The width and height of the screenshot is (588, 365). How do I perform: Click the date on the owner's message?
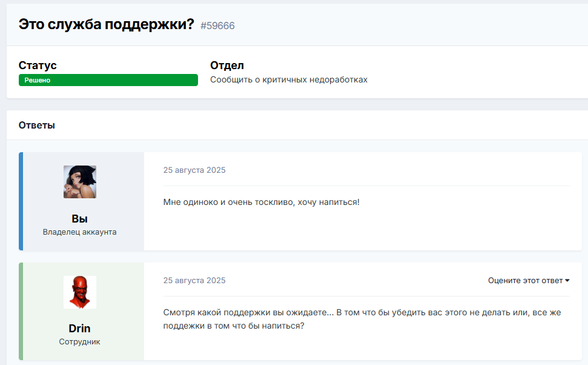[194, 170]
